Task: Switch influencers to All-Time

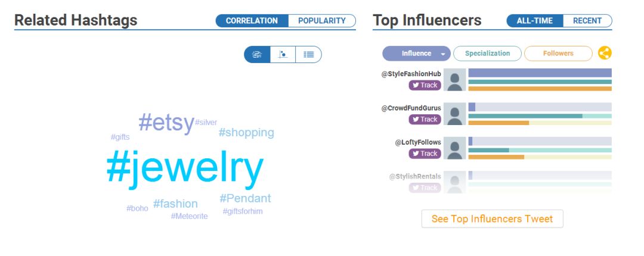Action: [x=535, y=21]
